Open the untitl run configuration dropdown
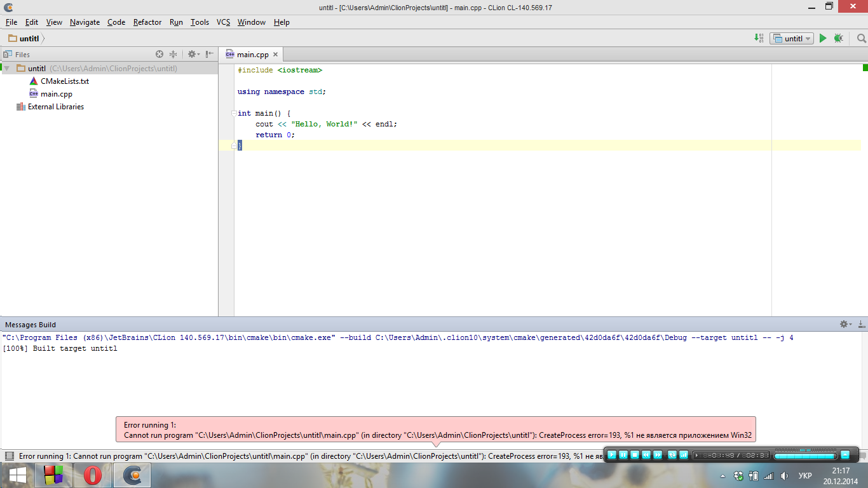This screenshot has width=868, height=488. point(792,39)
